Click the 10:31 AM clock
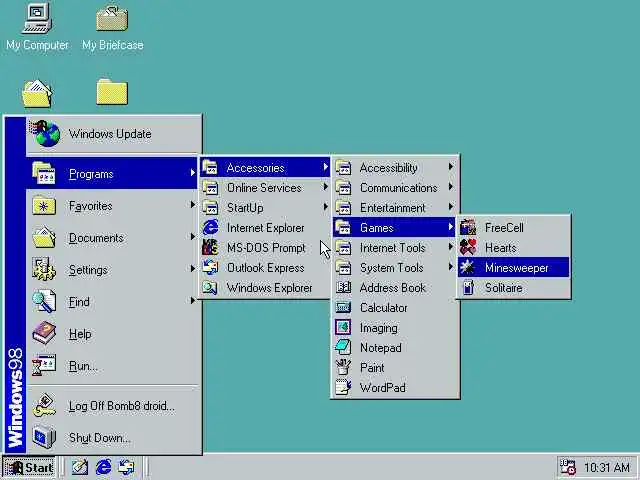 (607, 467)
